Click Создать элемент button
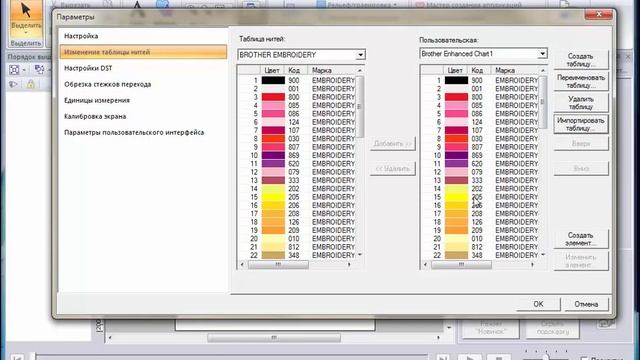This screenshot has width=640, height=360. coord(580,239)
